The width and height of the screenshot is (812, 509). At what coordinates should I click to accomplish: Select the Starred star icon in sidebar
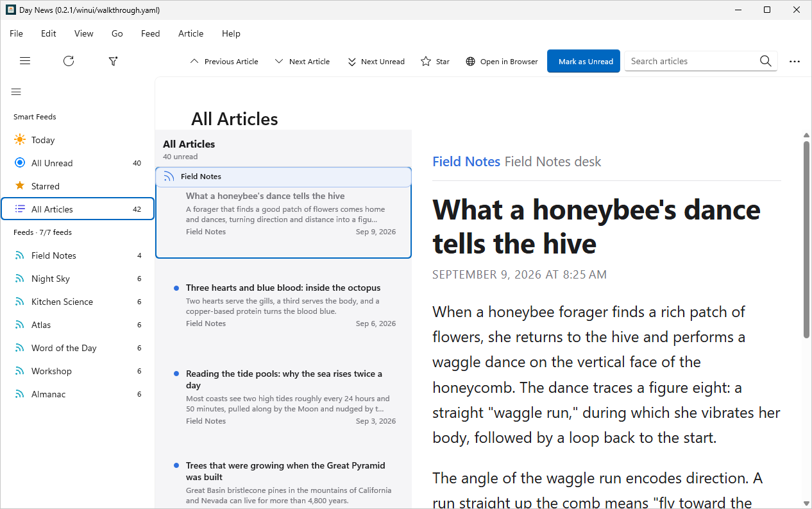[19, 185]
